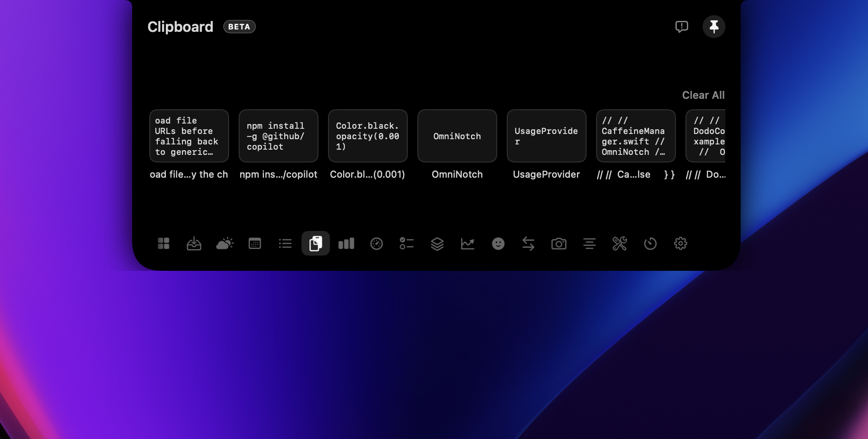
Task: Open the swap arrows converter tab
Action: pos(529,244)
